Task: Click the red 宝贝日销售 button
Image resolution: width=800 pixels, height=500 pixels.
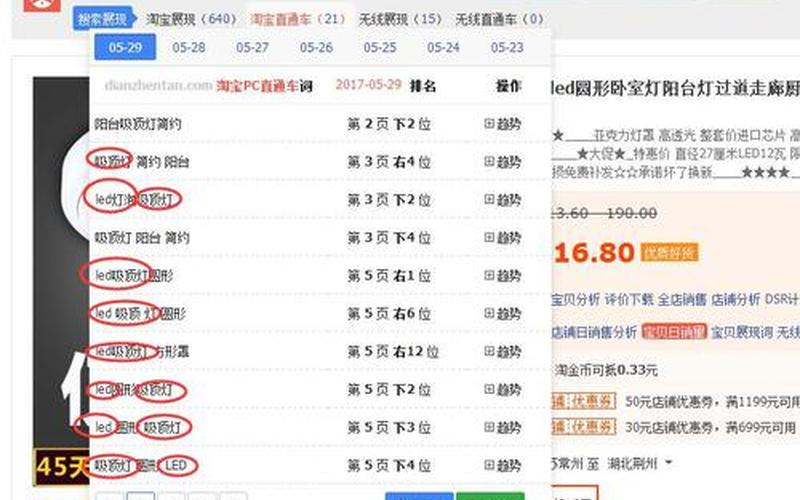Action: pos(674,332)
